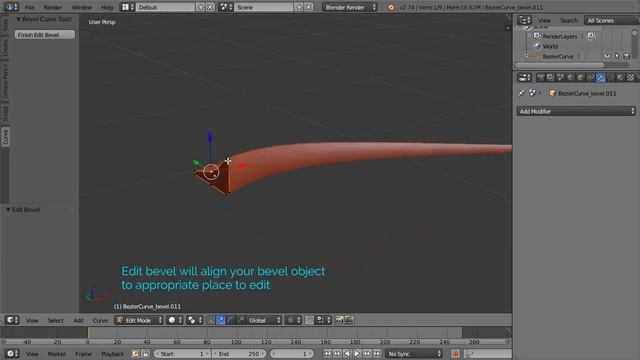Delete the Default screen layout

pyautogui.click(x=210, y=7)
